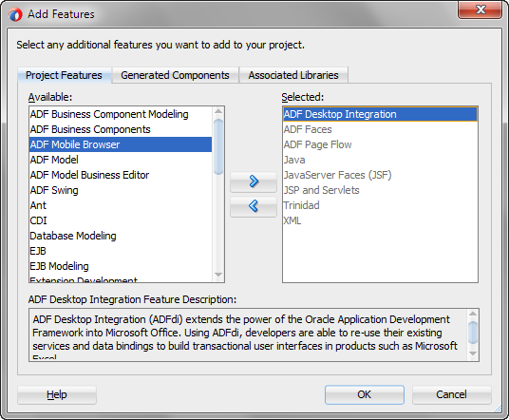Viewport: 509px width, 420px height.
Task: Click the OK button
Action: (x=365, y=394)
